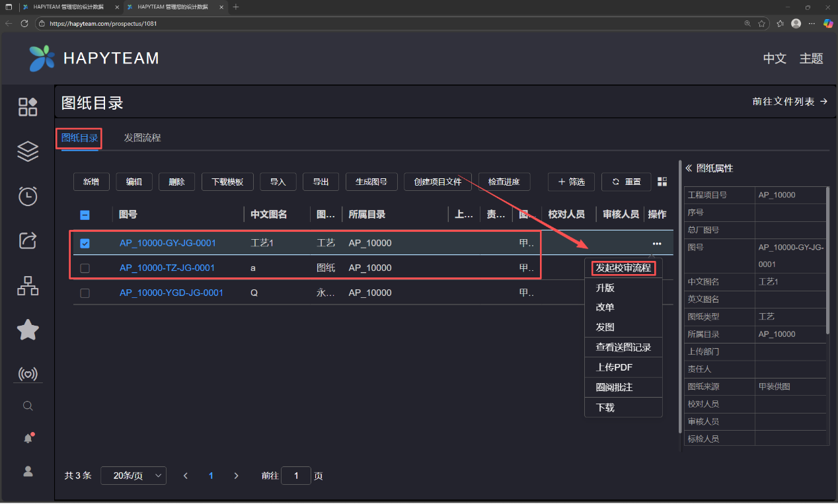Click the stacked layers sidebar icon
Image resolution: width=838 pixels, height=504 pixels.
(28, 151)
